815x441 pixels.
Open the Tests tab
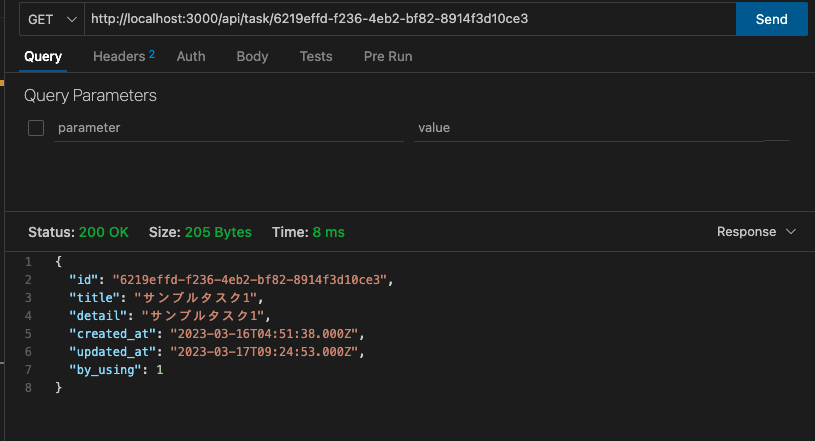[x=316, y=56]
